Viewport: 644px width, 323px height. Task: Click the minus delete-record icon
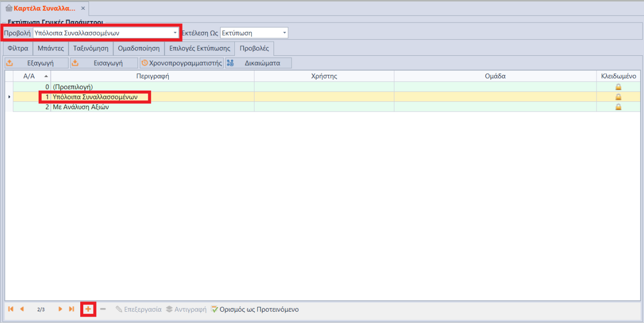point(103,309)
